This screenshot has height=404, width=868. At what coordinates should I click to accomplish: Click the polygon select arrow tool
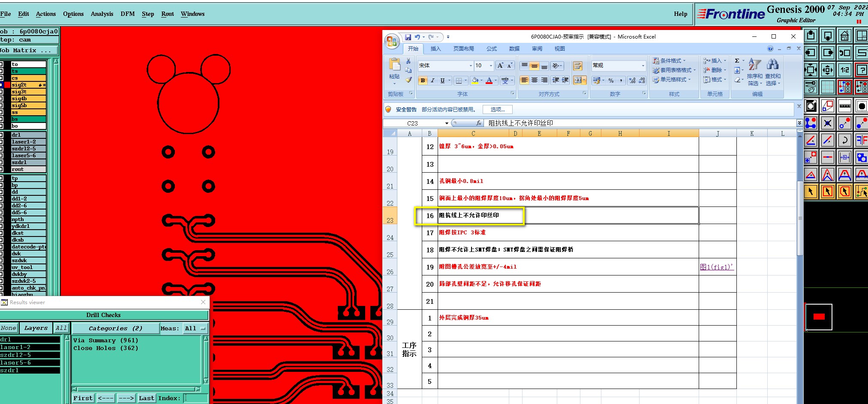point(844,192)
